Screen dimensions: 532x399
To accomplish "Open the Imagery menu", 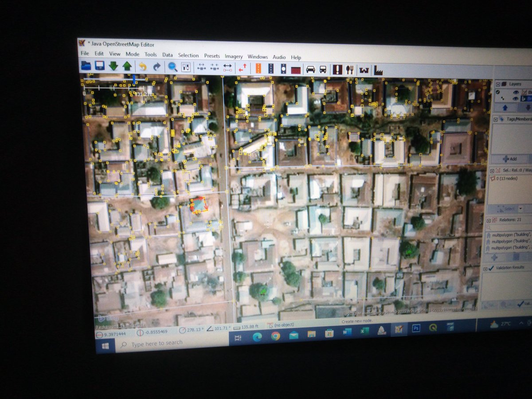I will (234, 56).
